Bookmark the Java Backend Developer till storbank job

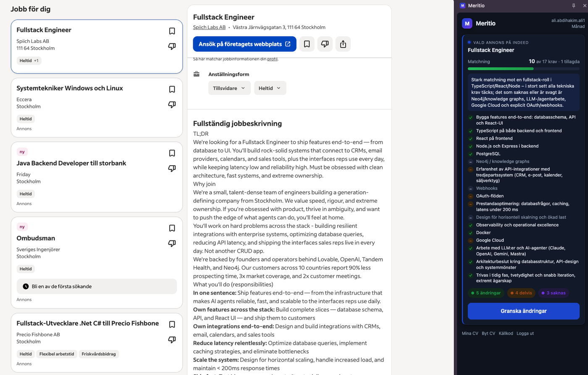tap(172, 153)
